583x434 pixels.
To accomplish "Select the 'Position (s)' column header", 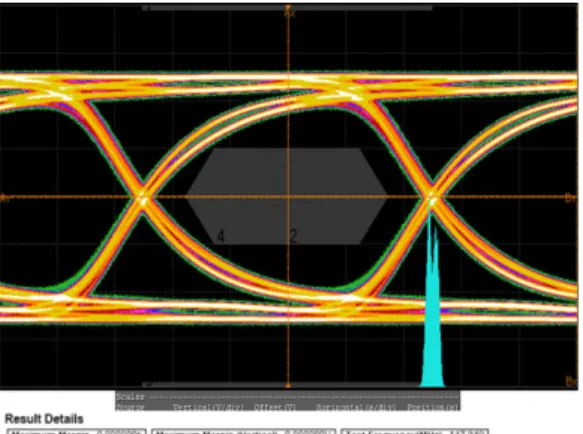I will pos(432,407).
